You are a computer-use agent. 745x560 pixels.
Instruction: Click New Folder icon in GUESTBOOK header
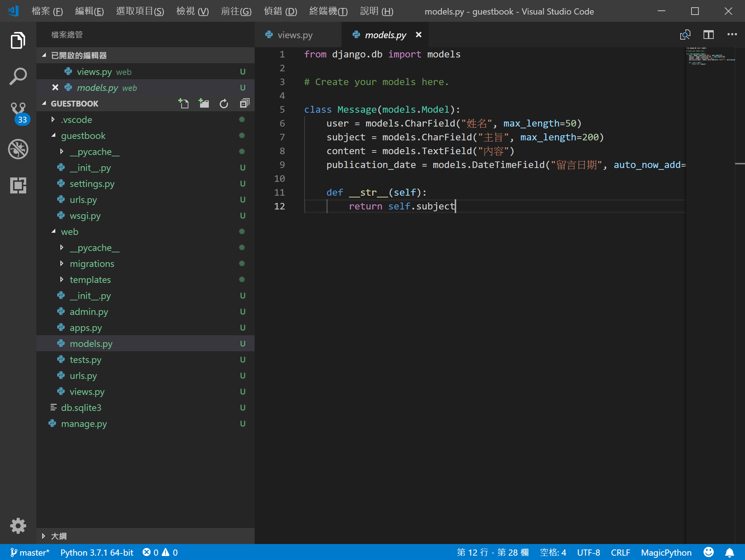[204, 104]
